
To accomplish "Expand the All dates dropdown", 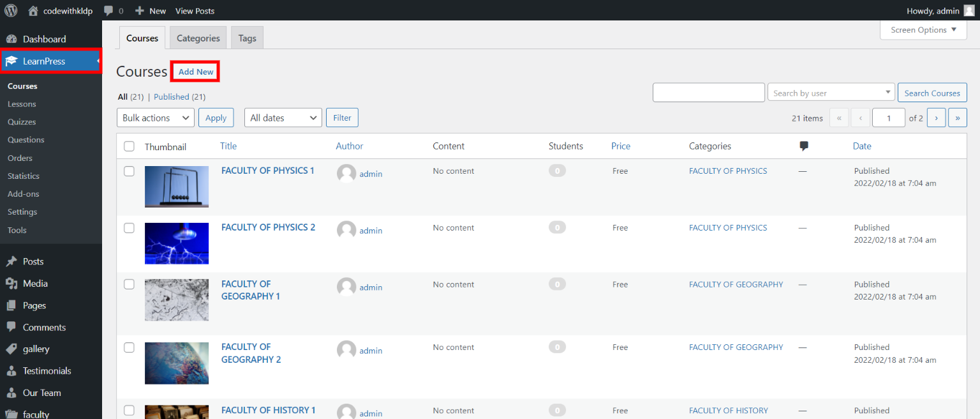I will 283,118.
